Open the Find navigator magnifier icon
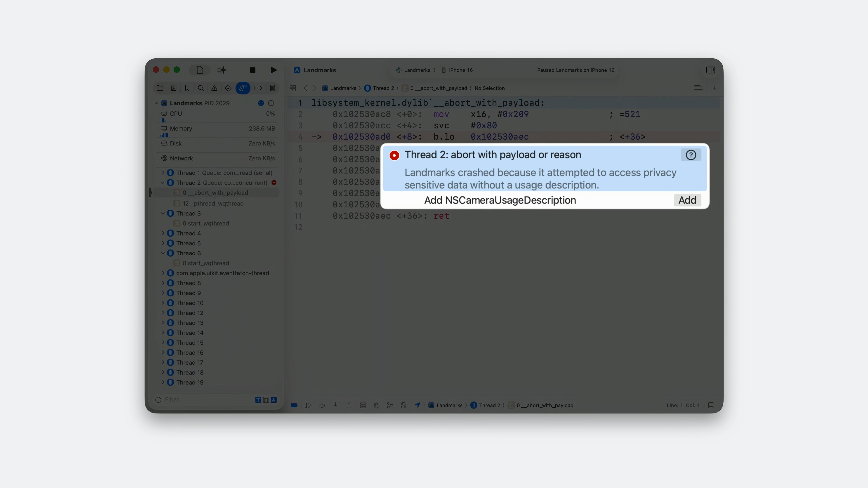The image size is (868, 488). click(x=201, y=88)
